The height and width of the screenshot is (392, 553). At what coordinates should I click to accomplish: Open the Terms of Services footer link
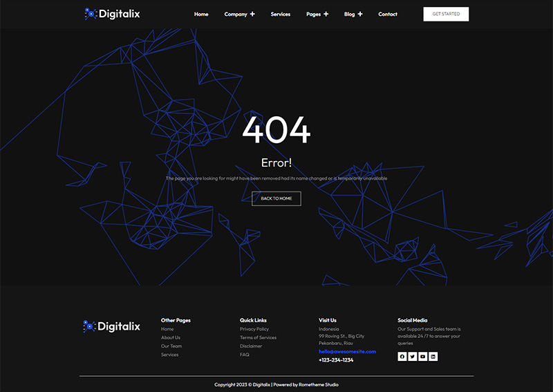coord(258,337)
